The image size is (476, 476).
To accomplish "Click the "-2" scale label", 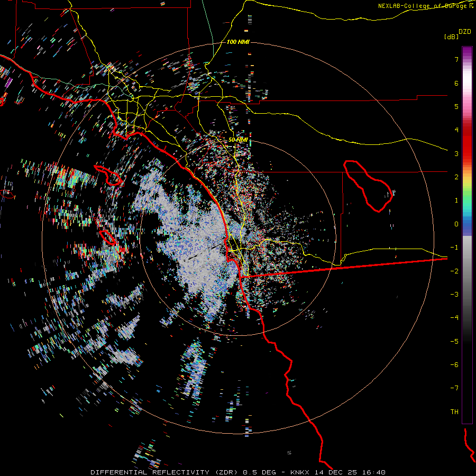I will tap(454, 271).
